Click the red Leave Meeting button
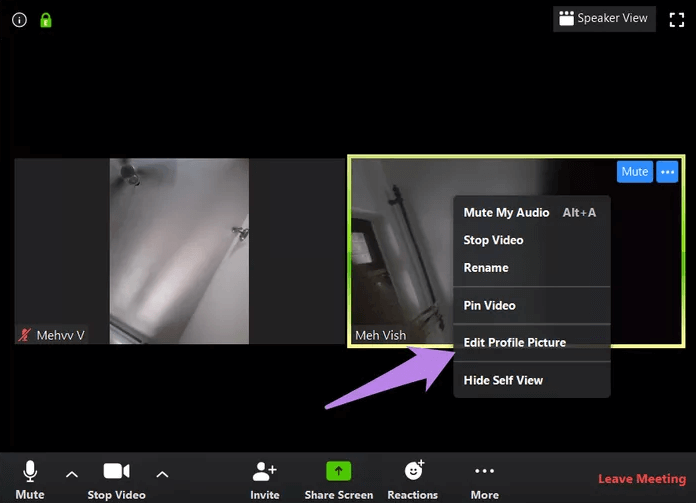The height and width of the screenshot is (503, 696). point(641,479)
